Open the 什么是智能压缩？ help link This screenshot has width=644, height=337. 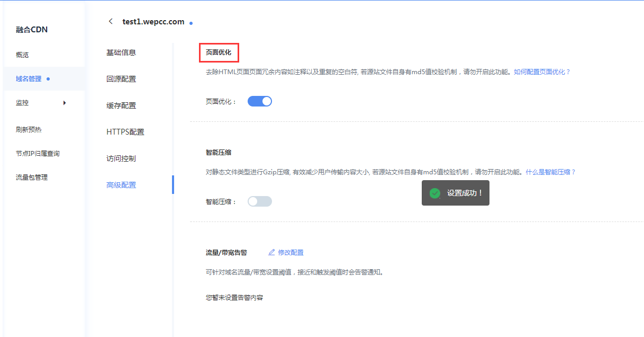coord(551,172)
